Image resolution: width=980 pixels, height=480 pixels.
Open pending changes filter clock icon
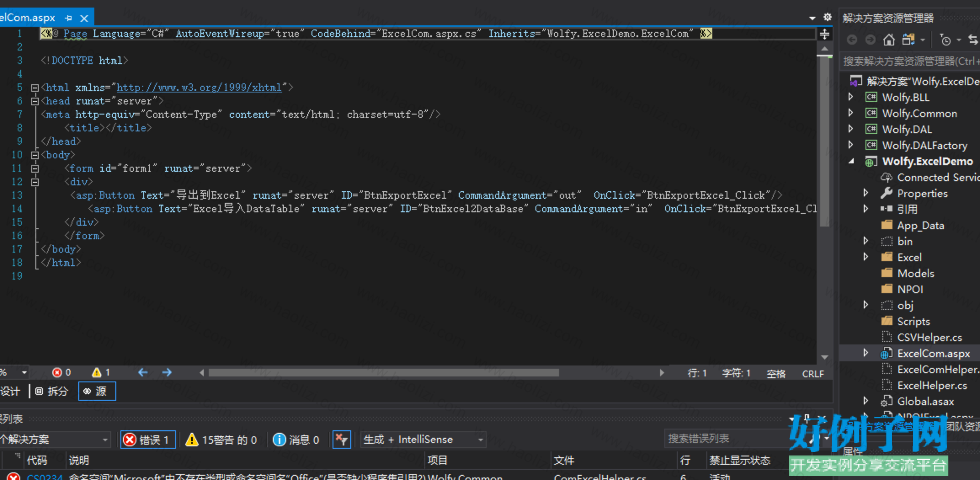[x=945, y=40]
